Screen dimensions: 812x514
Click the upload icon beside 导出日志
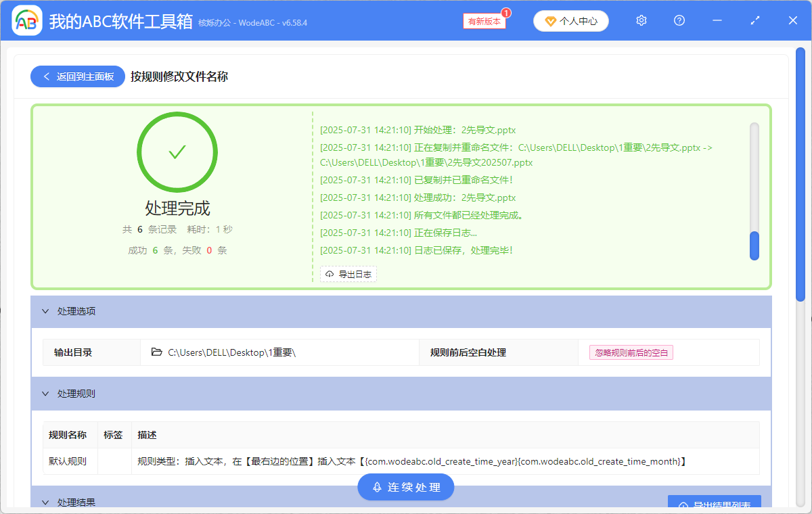pyautogui.click(x=330, y=274)
